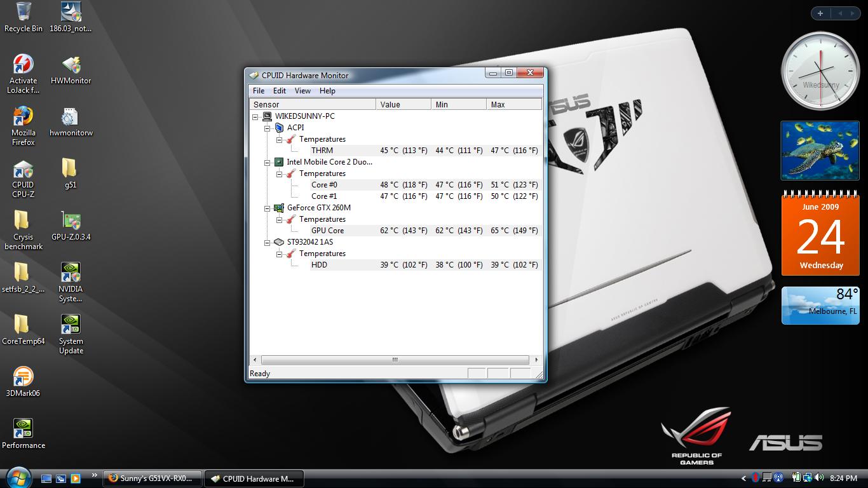
Task: Open the File menu
Action: coord(259,91)
